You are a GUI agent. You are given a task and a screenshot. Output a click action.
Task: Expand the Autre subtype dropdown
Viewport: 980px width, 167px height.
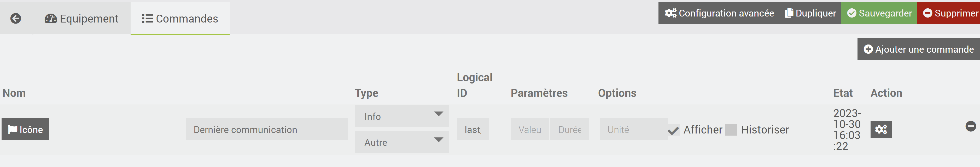click(x=401, y=142)
